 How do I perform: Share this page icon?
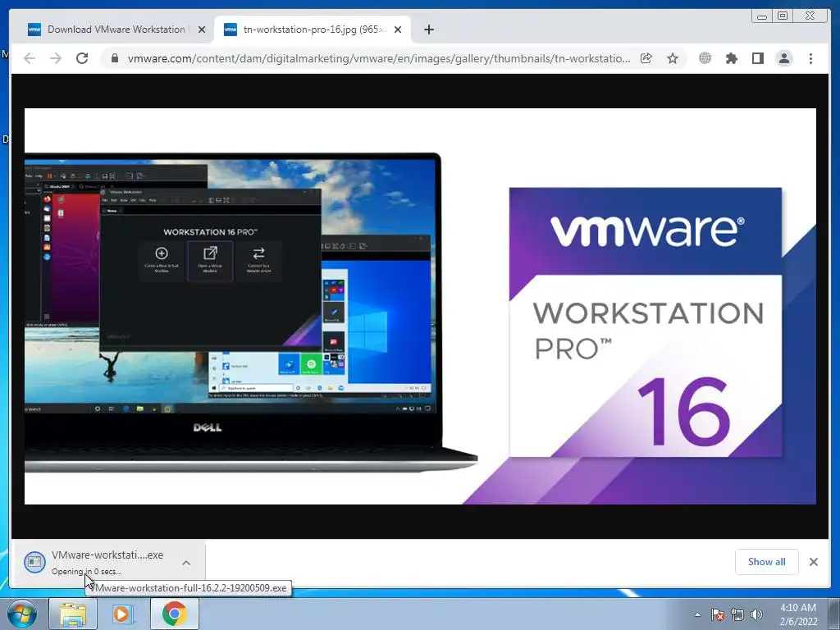tap(646, 58)
